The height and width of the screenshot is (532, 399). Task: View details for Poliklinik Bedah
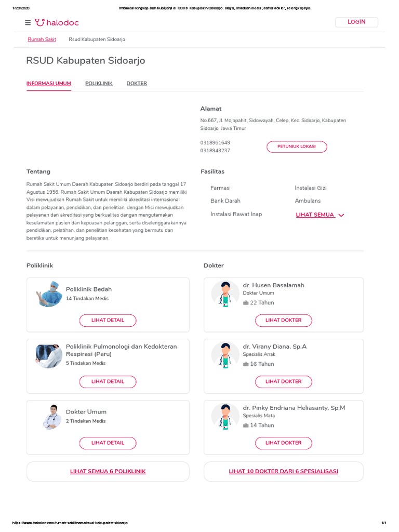point(108,321)
